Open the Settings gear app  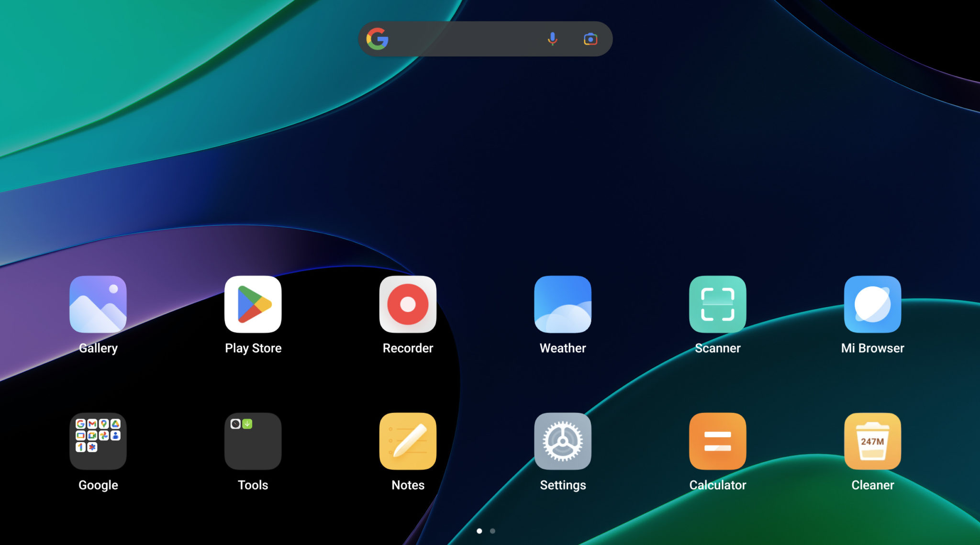(563, 441)
